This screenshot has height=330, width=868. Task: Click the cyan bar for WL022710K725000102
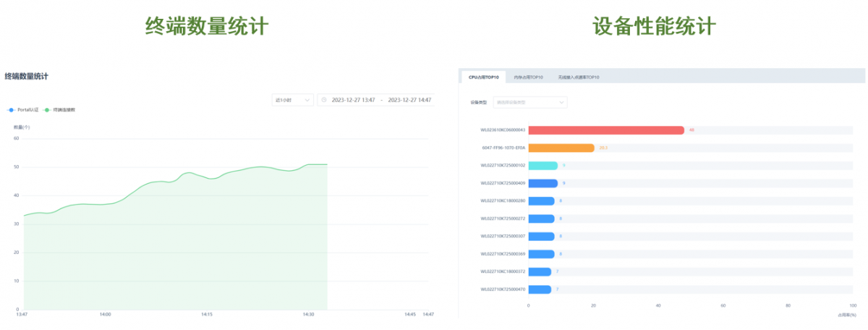coord(543,166)
